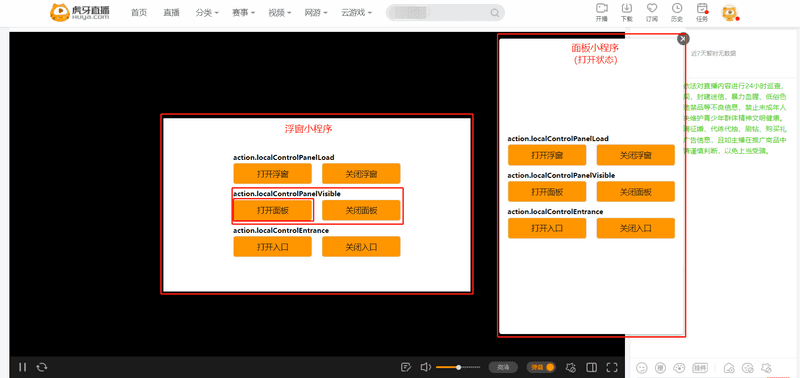Click 打开入口 in the floating window
This screenshot has width=800, height=378.
pyautogui.click(x=272, y=247)
